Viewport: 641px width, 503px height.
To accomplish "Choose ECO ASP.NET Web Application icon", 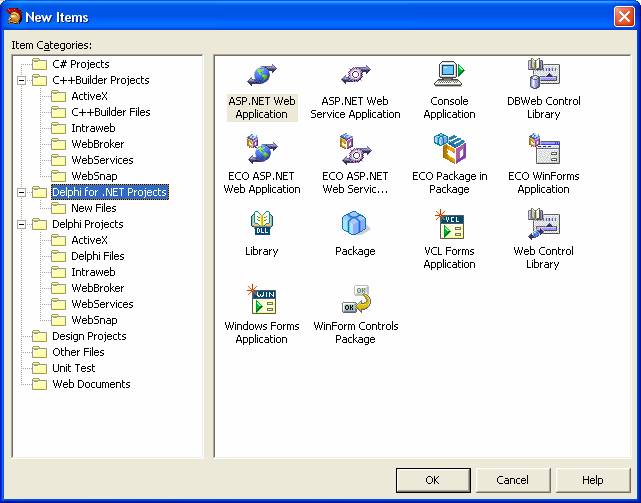I will coord(262,149).
